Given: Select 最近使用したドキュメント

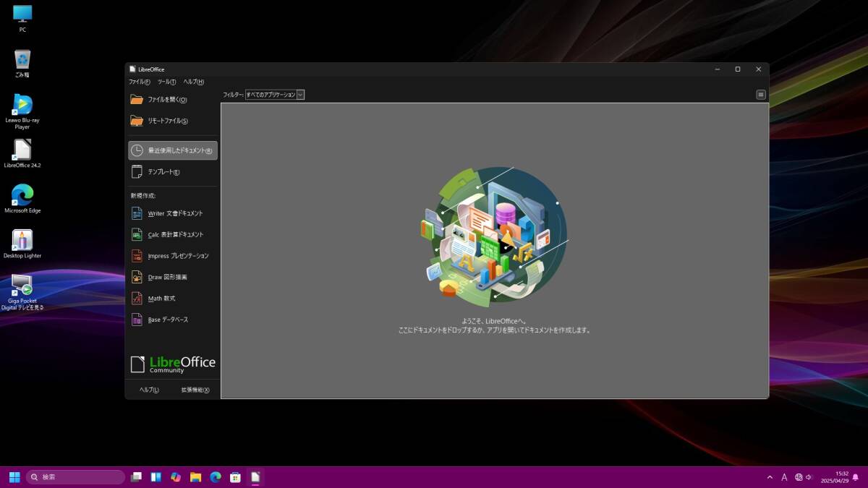Looking at the screenshot, I should point(173,150).
